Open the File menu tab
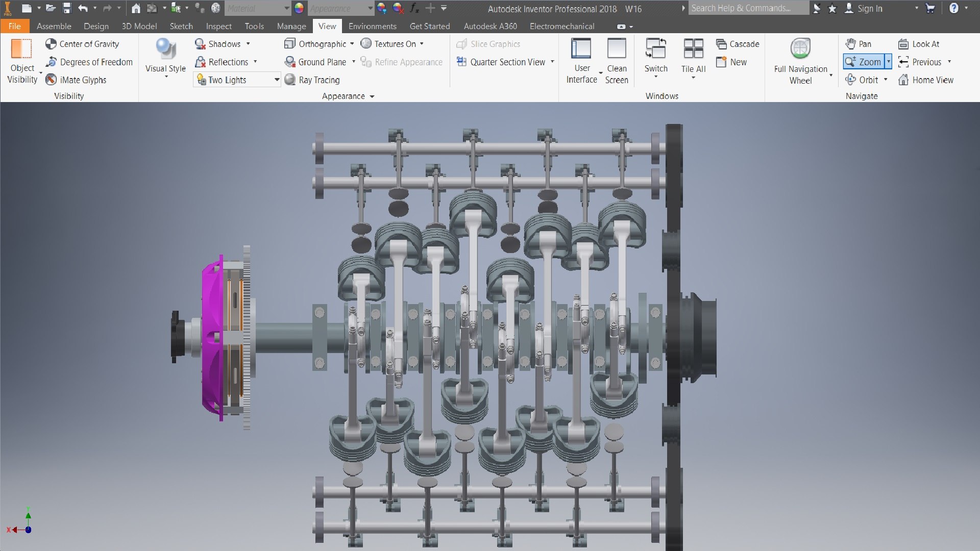Viewport: 980px width, 551px height. [x=14, y=26]
